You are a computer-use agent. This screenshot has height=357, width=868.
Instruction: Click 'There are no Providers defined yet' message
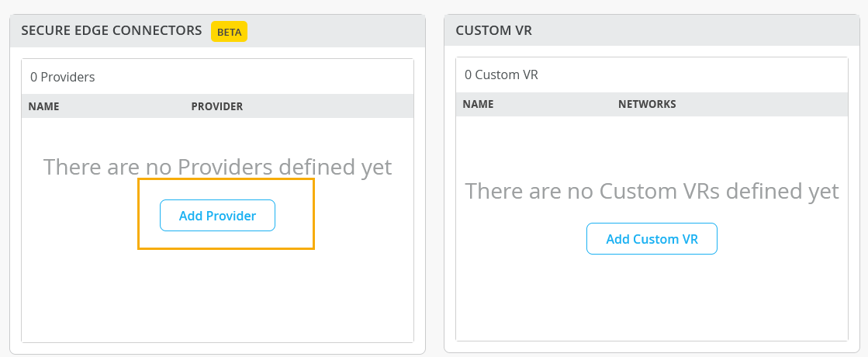[x=217, y=167]
